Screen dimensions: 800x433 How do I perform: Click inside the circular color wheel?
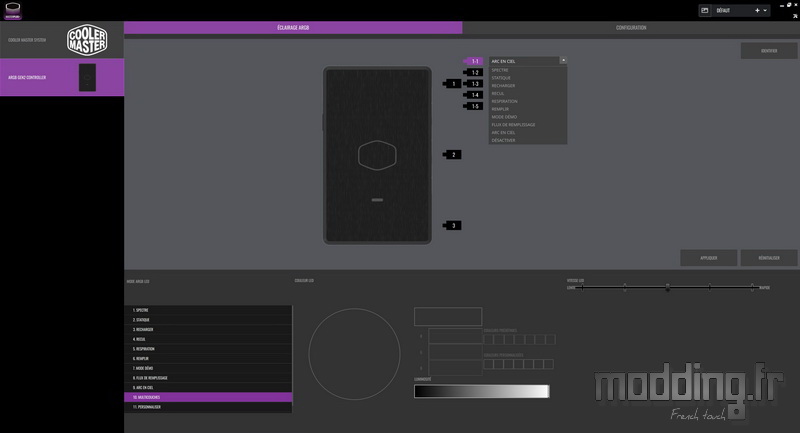[x=354, y=354]
